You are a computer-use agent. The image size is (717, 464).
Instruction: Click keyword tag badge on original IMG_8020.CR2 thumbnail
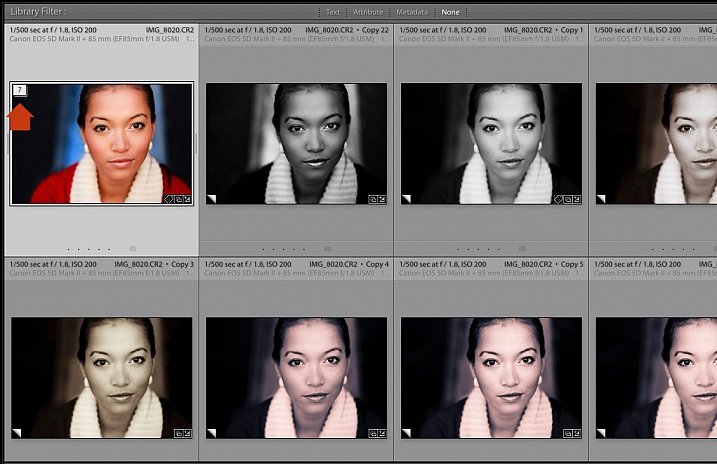tap(169, 199)
